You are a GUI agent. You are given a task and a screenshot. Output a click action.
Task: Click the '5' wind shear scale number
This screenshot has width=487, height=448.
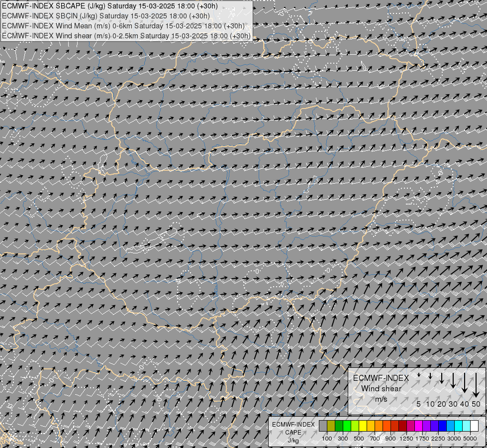point(419,404)
